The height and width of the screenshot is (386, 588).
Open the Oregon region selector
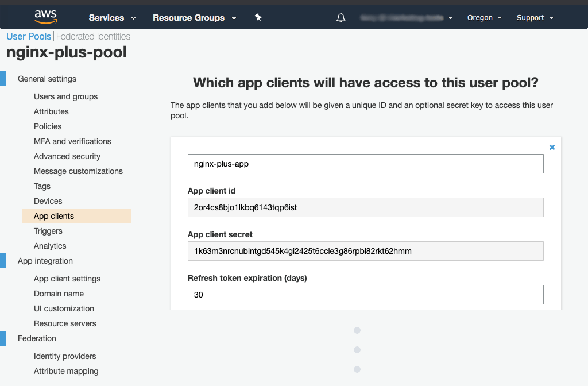click(x=484, y=18)
